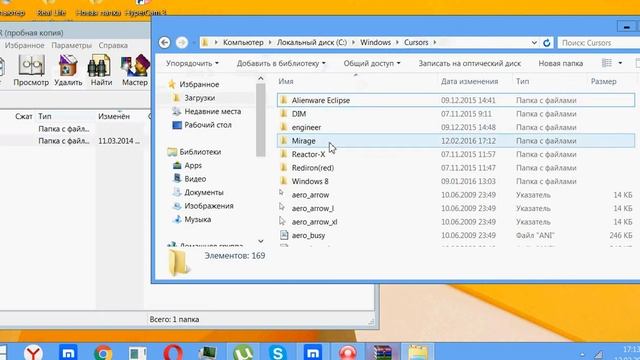The image size is (640, 360).
Task: Open uTorrent from the taskbar
Action: 243,352
